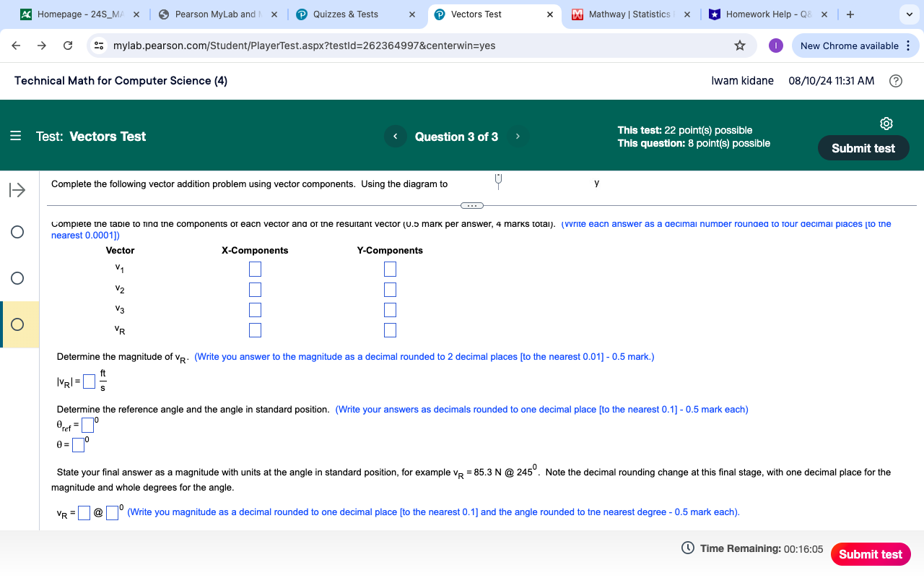924x578 pixels.
Task: Open the tab search chevron in Chrome
Action: click(909, 14)
